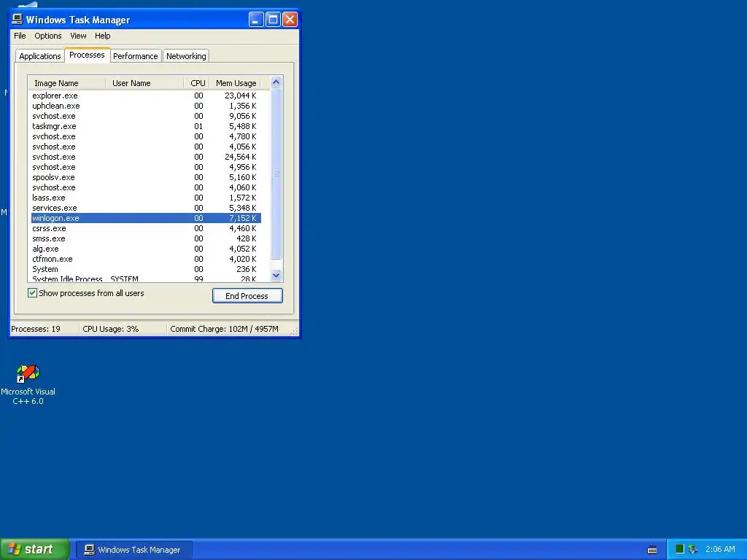The height and width of the screenshot is (560, 747).
Task: Sort by User Name column header
Action: pos(145,83)
